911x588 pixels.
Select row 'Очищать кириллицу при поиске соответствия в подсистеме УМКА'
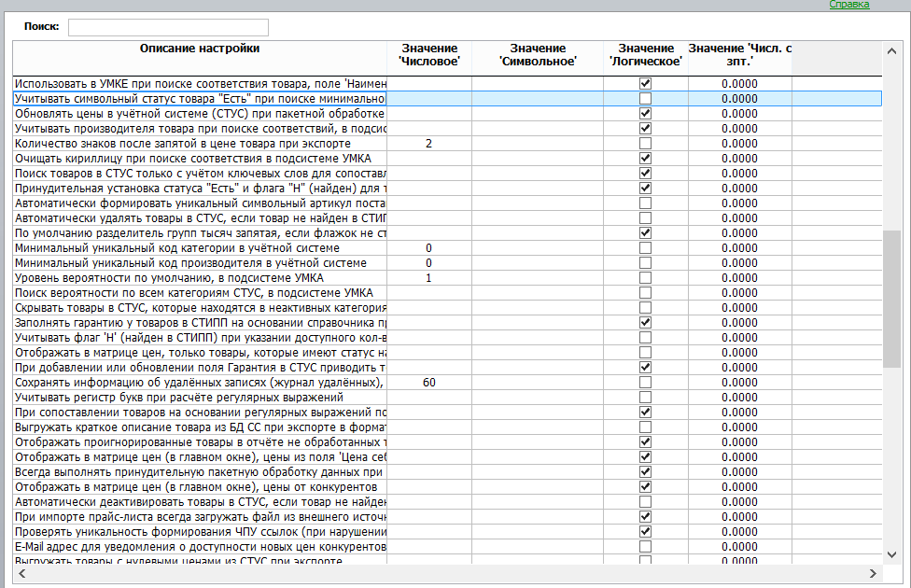447,159
